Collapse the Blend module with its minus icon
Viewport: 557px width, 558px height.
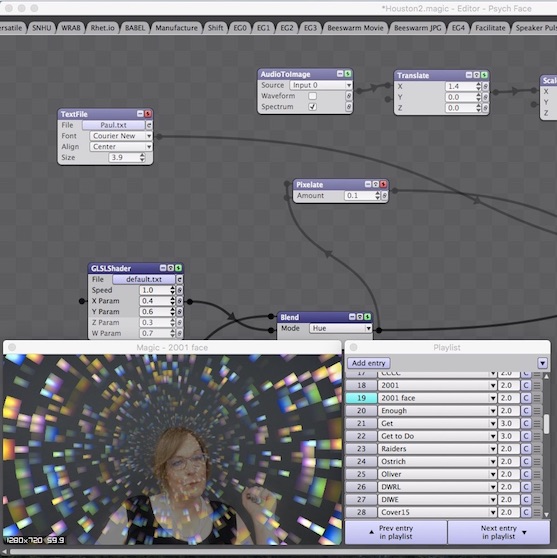click(x=352, y=316)
